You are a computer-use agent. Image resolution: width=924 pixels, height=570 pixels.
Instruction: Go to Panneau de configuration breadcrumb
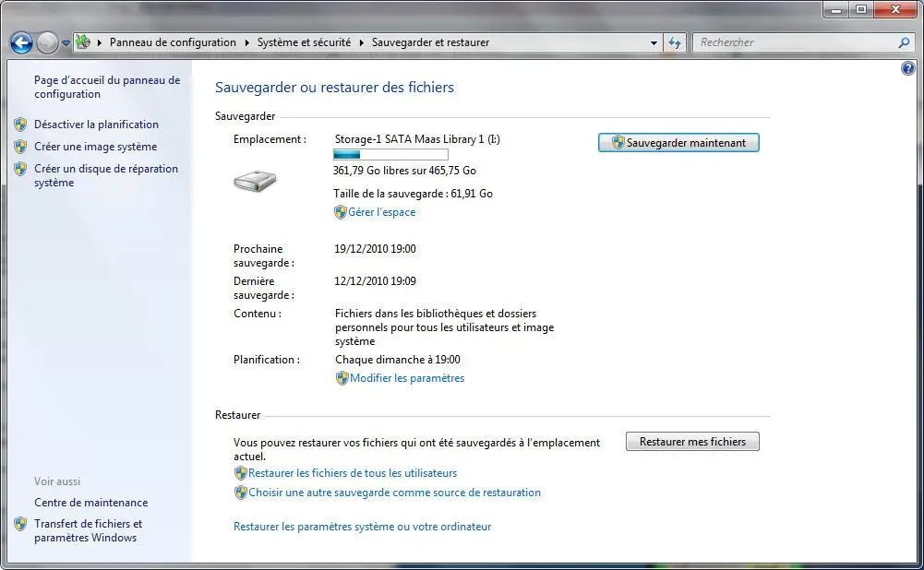tap(173, 42)
